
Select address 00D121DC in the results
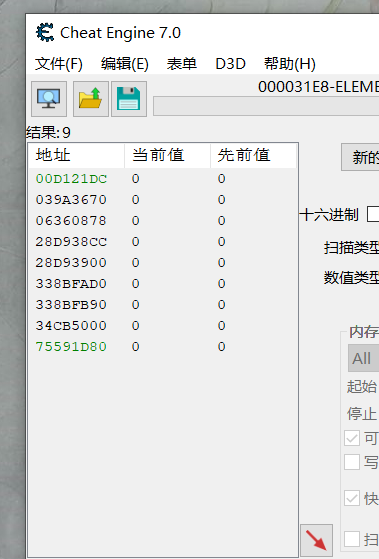pyautogui.click(x=71, y=179)
